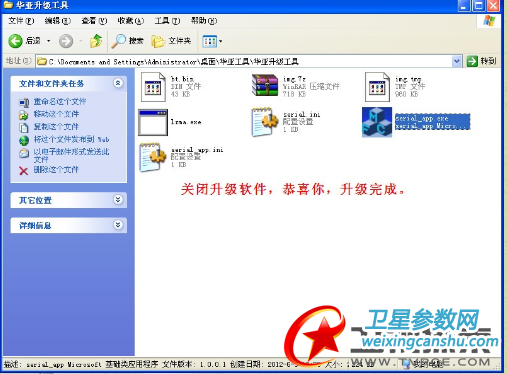The image size is (507, 374).
Task: Select the serial.ini configuration file
Action: pos(265,122)
